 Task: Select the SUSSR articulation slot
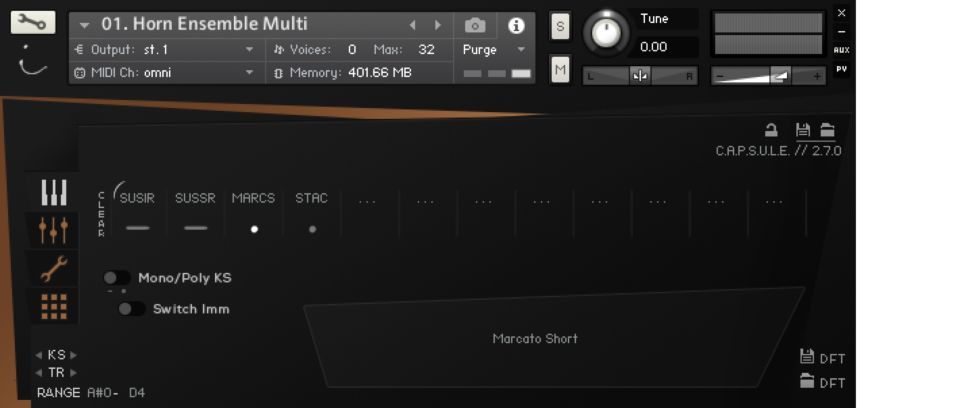pyautogui.click(x=195, y=212)
